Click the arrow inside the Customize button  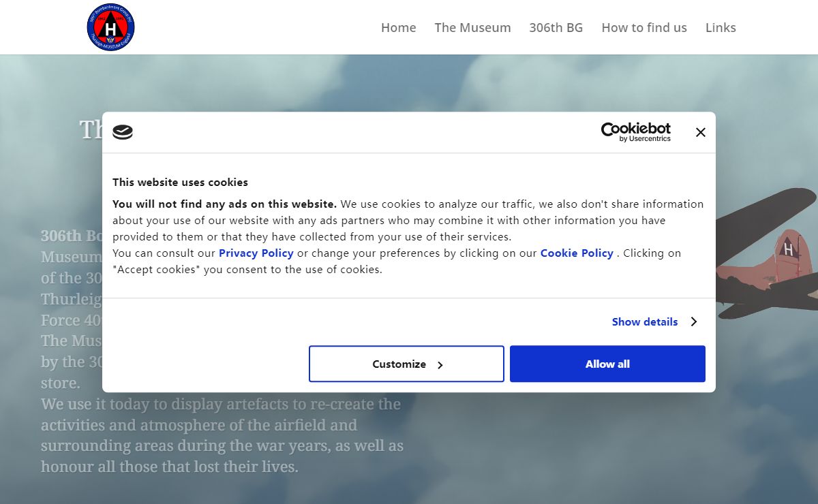440,365
